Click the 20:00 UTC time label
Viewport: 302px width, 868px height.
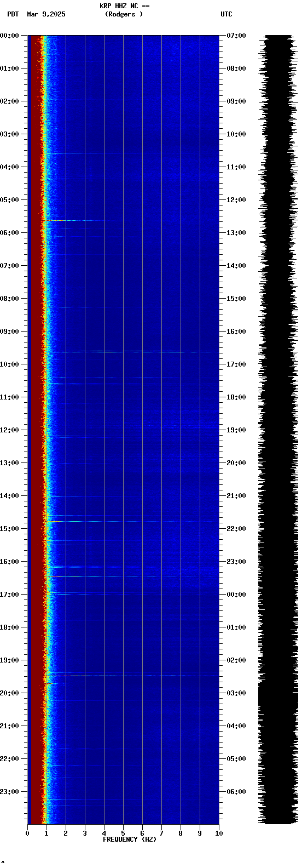tap(236, 463)
